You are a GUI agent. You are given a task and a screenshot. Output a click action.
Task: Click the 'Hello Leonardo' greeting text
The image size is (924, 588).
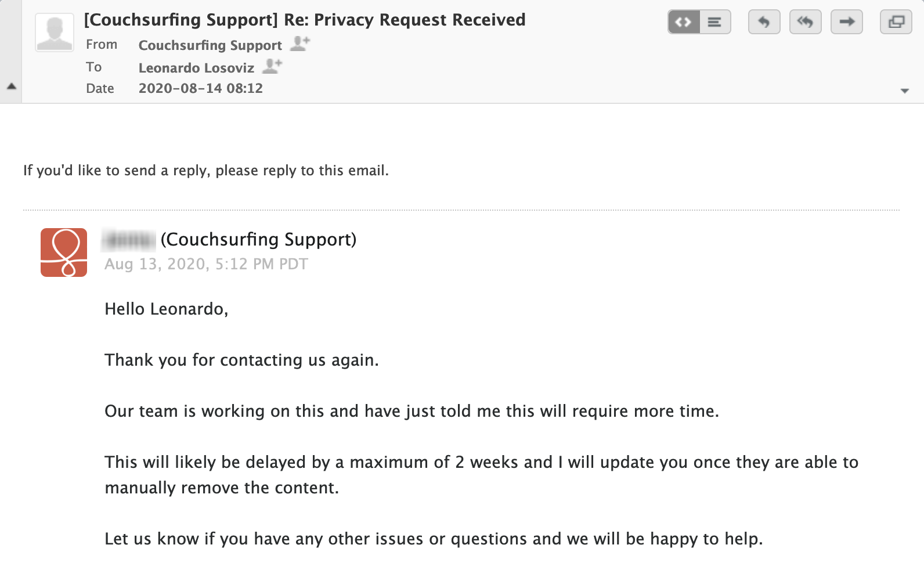click(x=167, y=309)
